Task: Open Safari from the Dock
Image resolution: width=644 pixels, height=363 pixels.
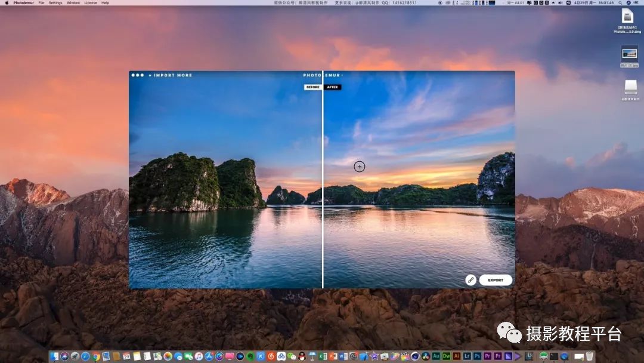Action: click(x=85, y=356)
